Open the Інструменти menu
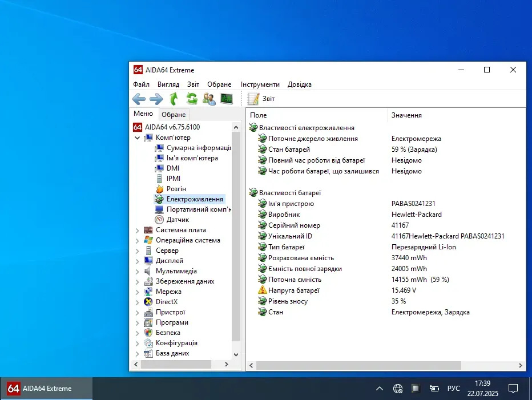This screenshot has width=532, height=400. click(x=260, y=84)
